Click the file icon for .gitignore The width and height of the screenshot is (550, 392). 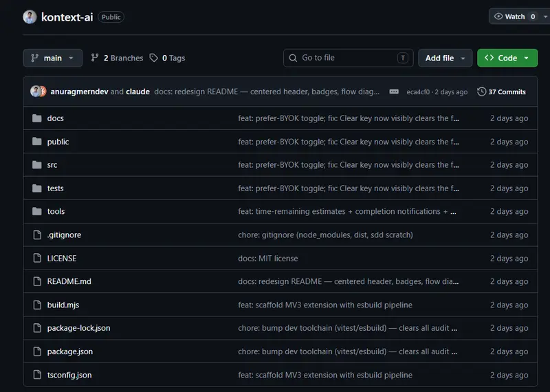[x=37, y=235]
